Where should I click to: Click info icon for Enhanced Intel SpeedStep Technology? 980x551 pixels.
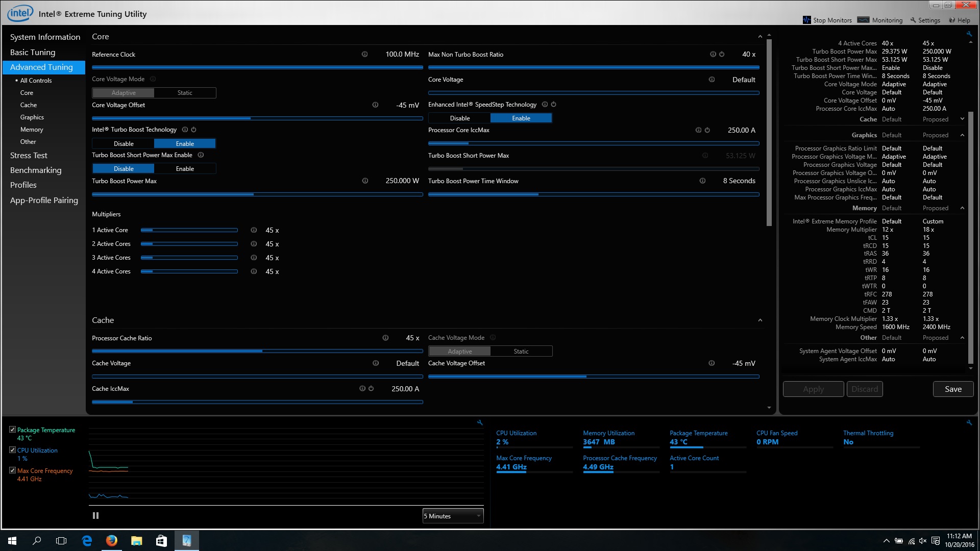tap(545, 104)
